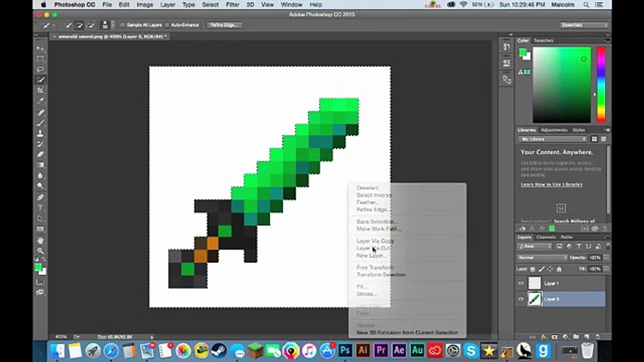Select the Eraser tool
Image resolution: width=644 pixels, height=362 pixels.
41,155
